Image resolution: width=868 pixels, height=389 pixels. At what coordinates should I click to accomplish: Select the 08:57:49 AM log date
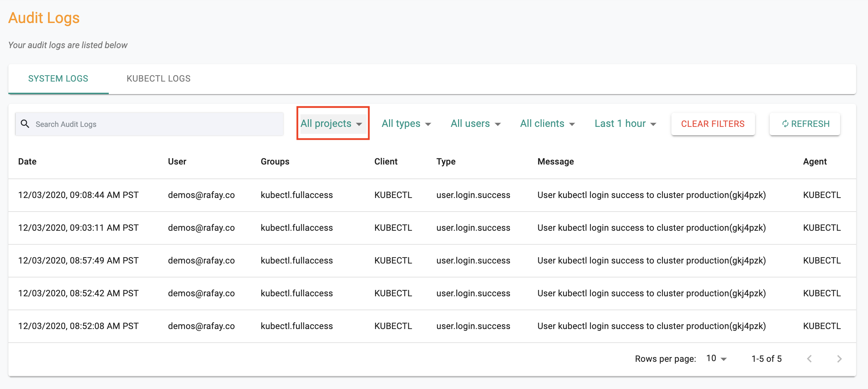pyautogui.click(x=78, y=260)
